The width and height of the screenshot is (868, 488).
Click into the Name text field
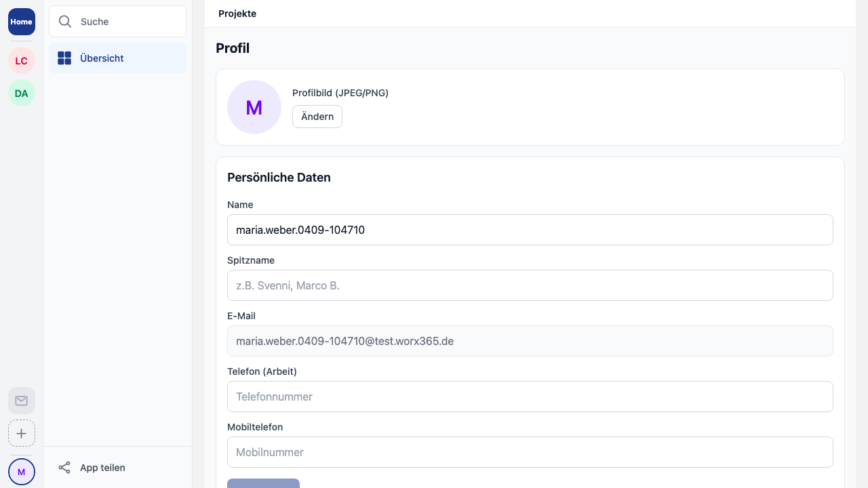point(530,230)
